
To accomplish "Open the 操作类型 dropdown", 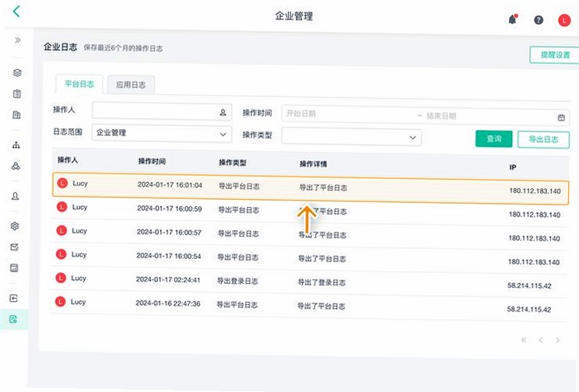I will pos(351,137).
